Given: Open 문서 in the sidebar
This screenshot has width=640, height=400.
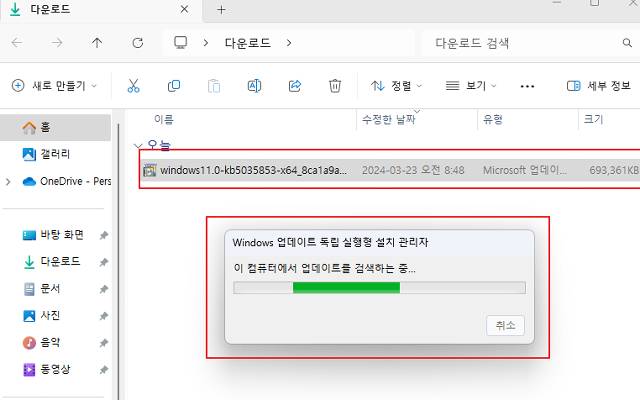Looking at the screenshot, I should pyautogui.click(x=50, y=289).
